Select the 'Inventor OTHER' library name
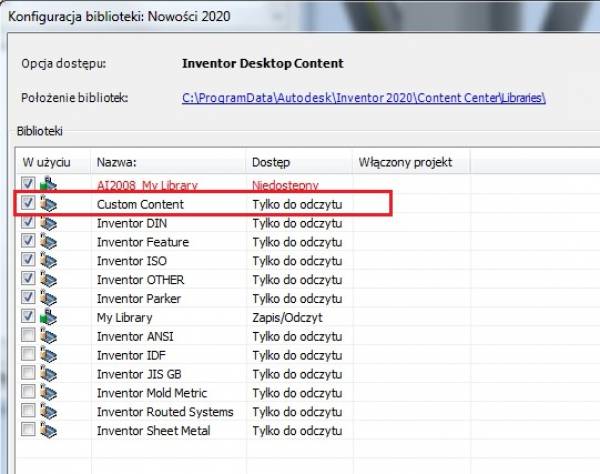Screen dimensions: 600x474 pyautogui.click(x=140, y=280)
